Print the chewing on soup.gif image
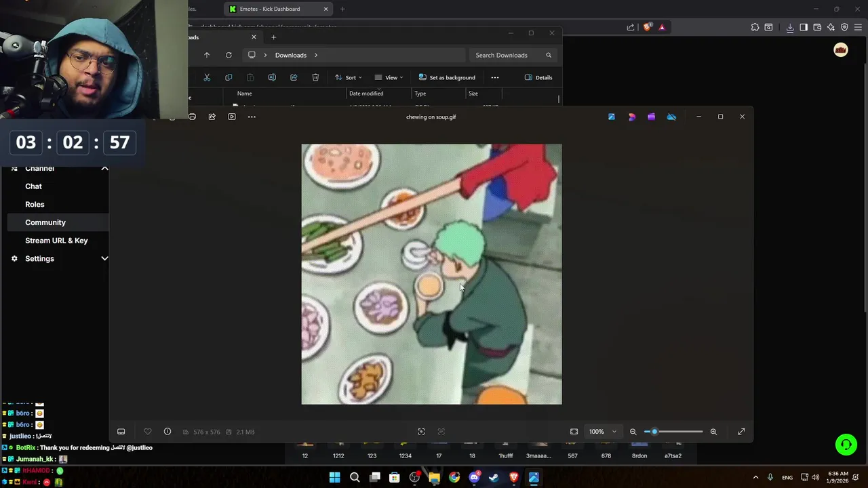Image resolution: width=868 pixels, height=488 pixels. pyautogui.click(x=193, y=117)
